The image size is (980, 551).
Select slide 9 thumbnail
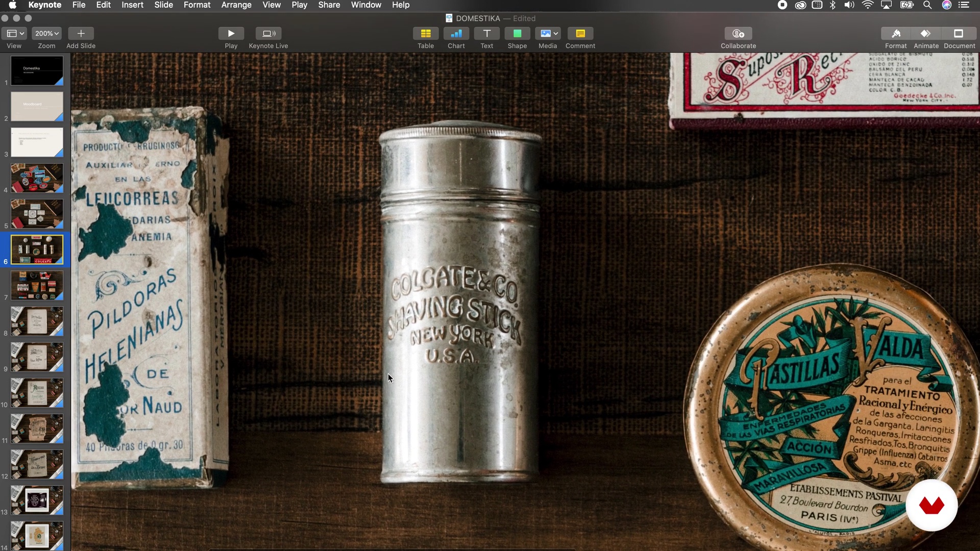(37, 357)
